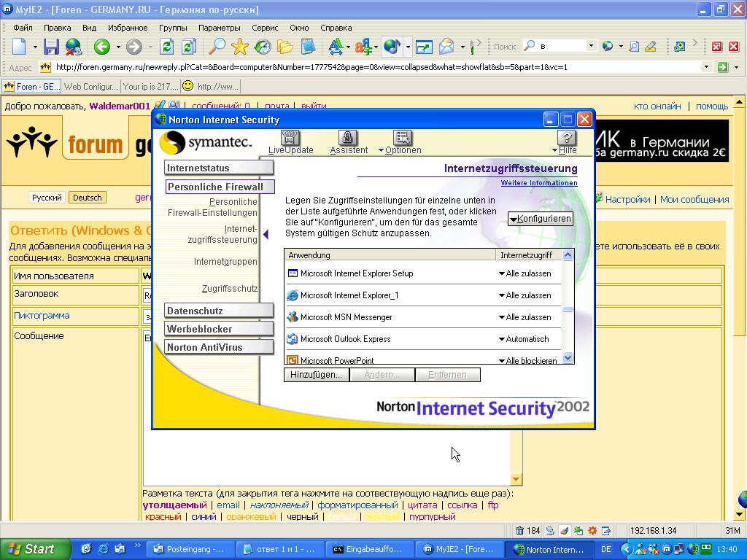The image size is (747, 560).
Task: Click the single-page Refresh icon
Action: [x=167, y=47]
